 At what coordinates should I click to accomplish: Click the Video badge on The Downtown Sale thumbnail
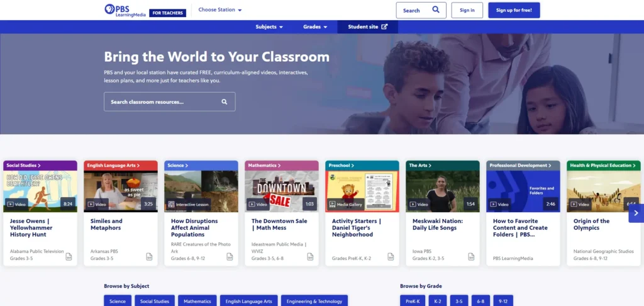click(x=258, y=205)
